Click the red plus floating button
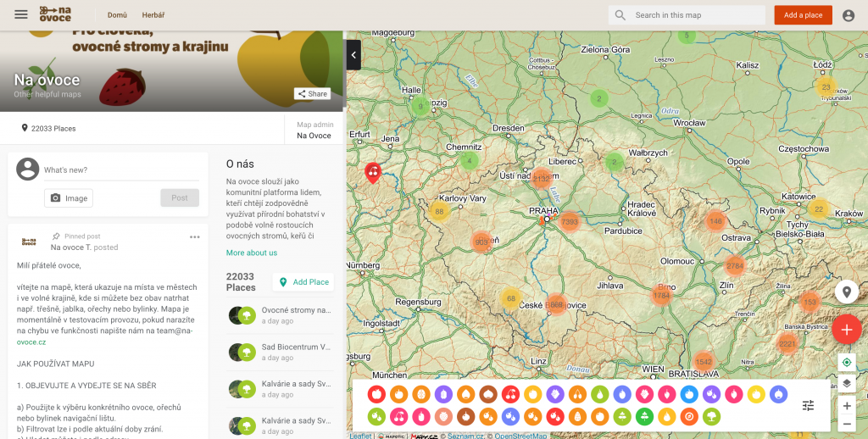This screenshot has width=868, height=439. click(x=847, y=330)
